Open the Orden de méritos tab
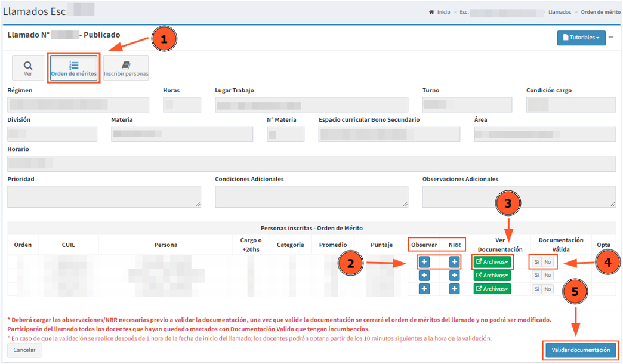Image resolution: width=623 pixels, height=364 pixels. click(74, 68)
